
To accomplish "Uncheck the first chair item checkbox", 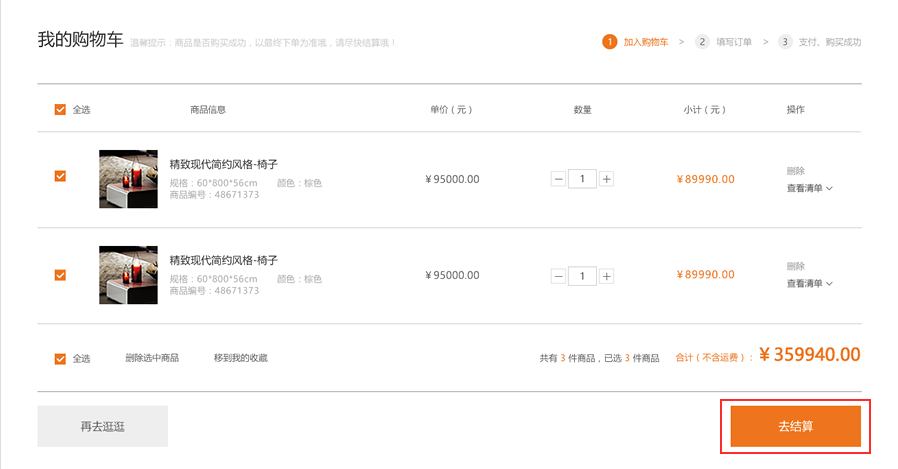I will point(60,176).
